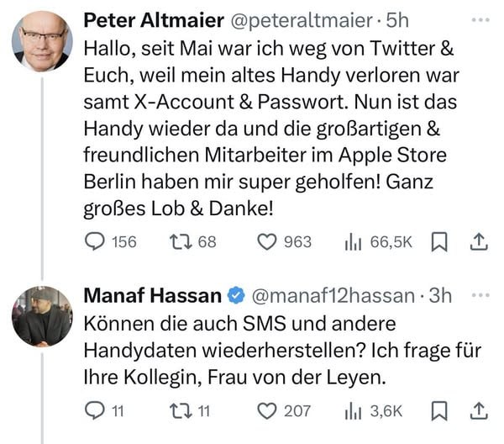Like Peter Altmaier's tweet

click(266, 242)
